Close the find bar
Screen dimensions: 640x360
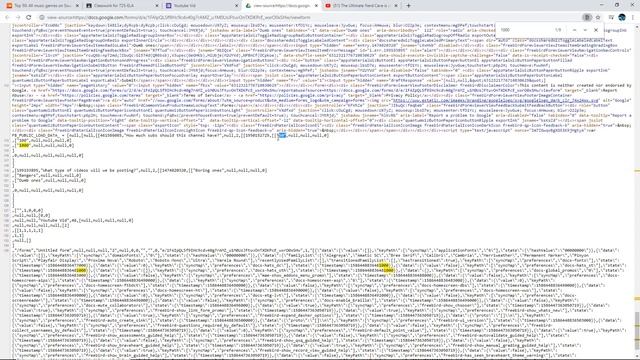(x=596, y=30)
